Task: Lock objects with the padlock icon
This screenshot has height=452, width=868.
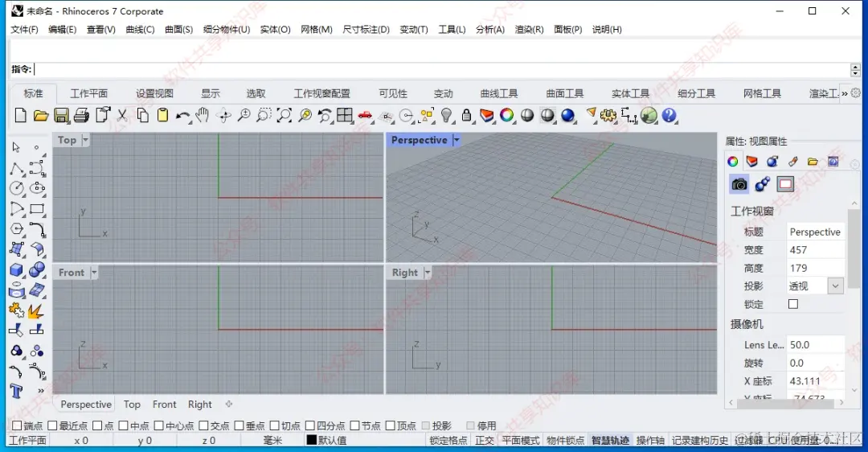Action: click(x=467, y=115)
